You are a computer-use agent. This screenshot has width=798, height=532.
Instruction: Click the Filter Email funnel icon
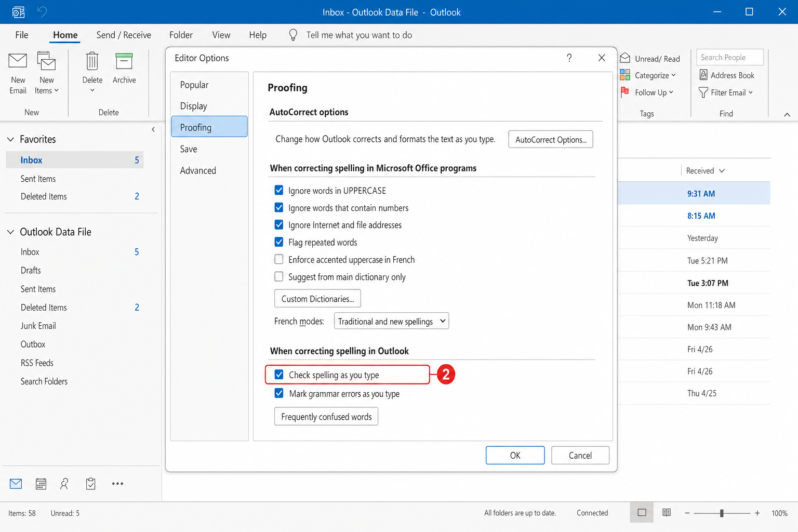[703, 92]
